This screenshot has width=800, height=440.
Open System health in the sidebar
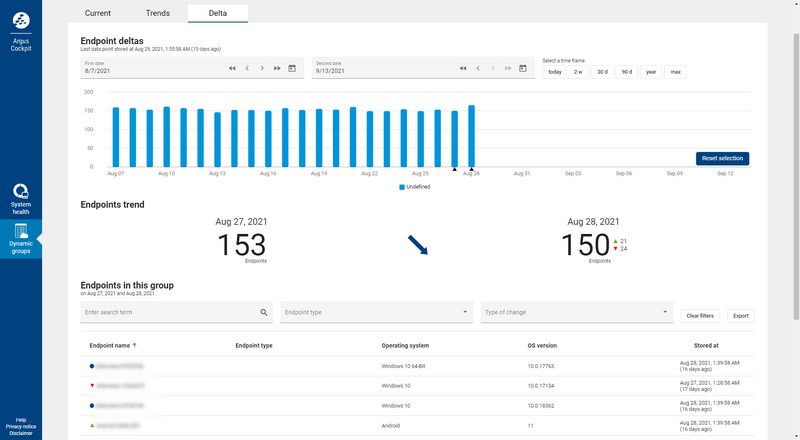tap(21, 195)
